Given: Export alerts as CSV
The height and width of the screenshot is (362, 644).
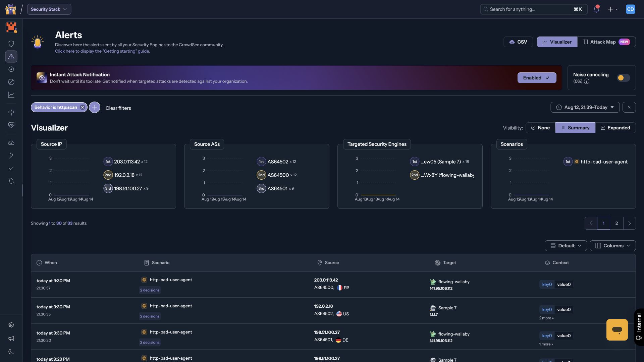Looking at the screenshot, I should click(518, 42).
